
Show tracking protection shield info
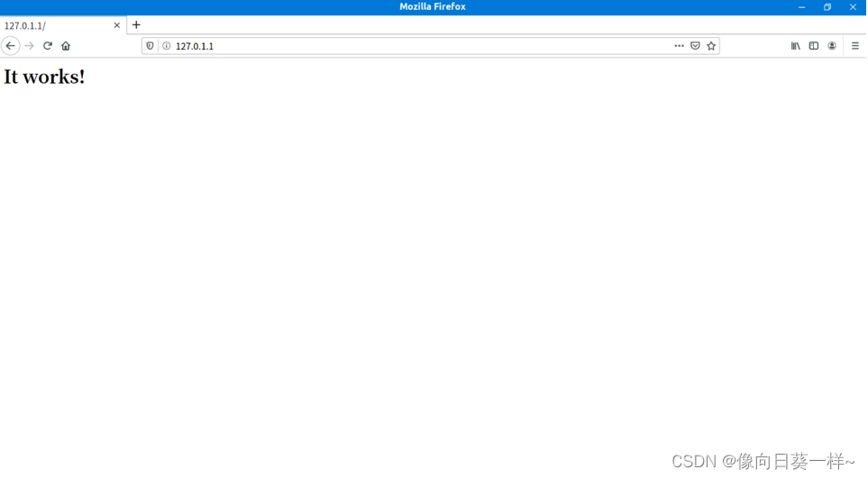click(150, 46)
